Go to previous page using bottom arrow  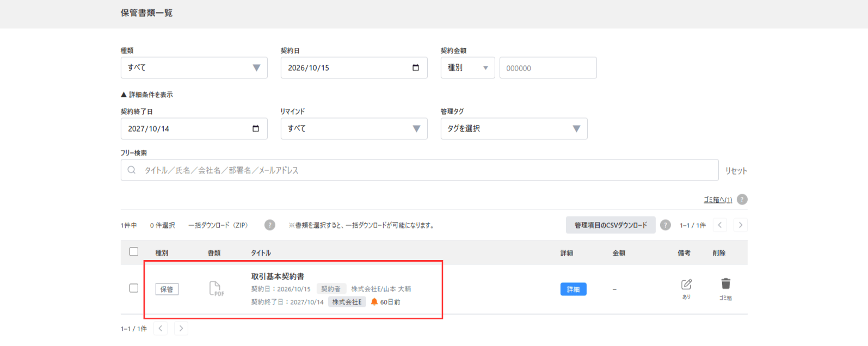point(160,329)
